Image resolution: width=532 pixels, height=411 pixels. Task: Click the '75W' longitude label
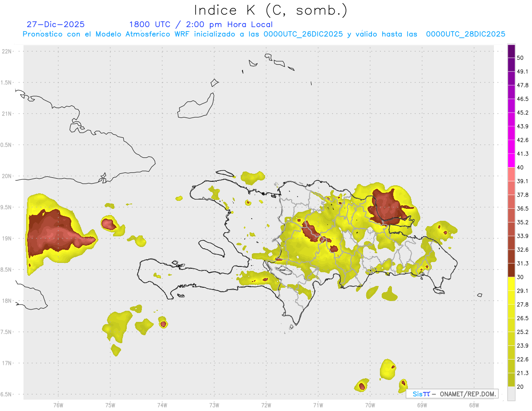pyautogui.click(x=110, y=405)
